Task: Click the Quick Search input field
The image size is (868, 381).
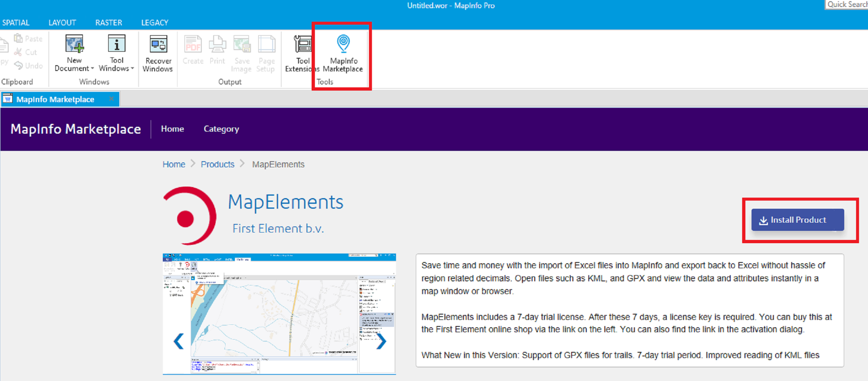Action: pos(846,5)
